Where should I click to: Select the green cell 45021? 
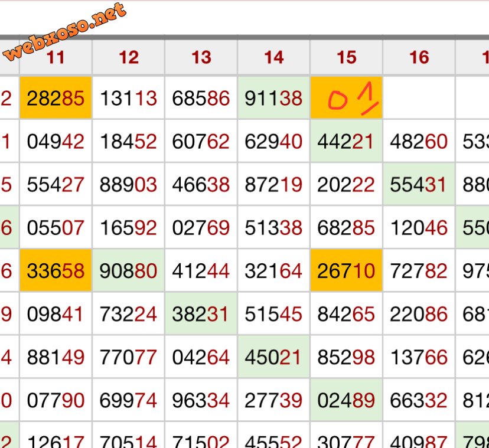point(273,357)
